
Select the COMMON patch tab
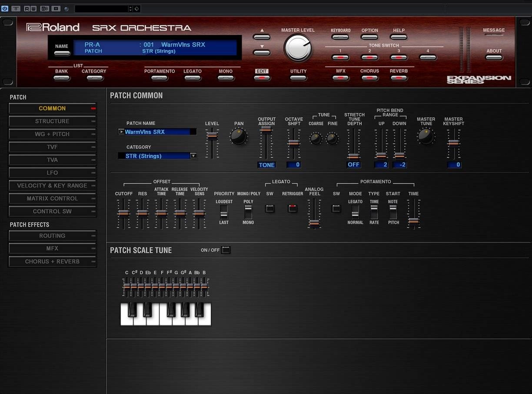click(52, 108)
